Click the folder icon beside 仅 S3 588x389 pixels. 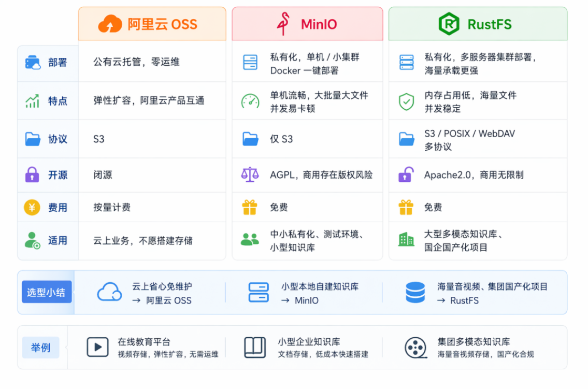[x=250, y=139]
